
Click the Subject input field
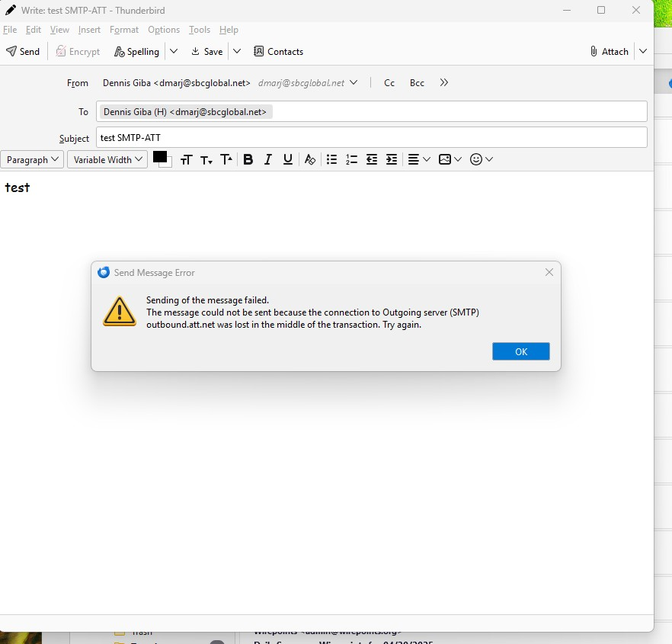(x=372, y=138)
